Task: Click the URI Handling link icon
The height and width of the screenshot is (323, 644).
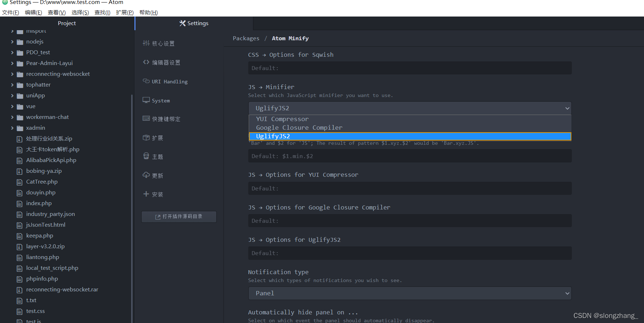Action: pos(146,81)
